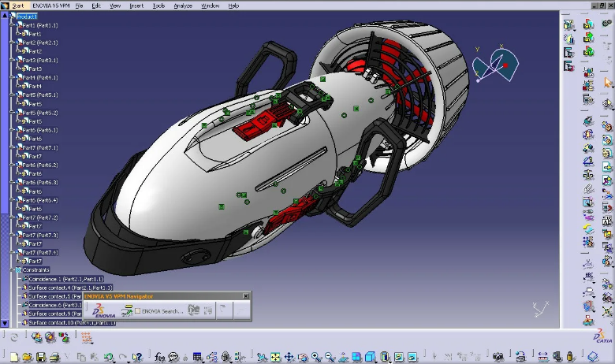
Task: Click the Formula f(x) icon
Action: [159, 358]
